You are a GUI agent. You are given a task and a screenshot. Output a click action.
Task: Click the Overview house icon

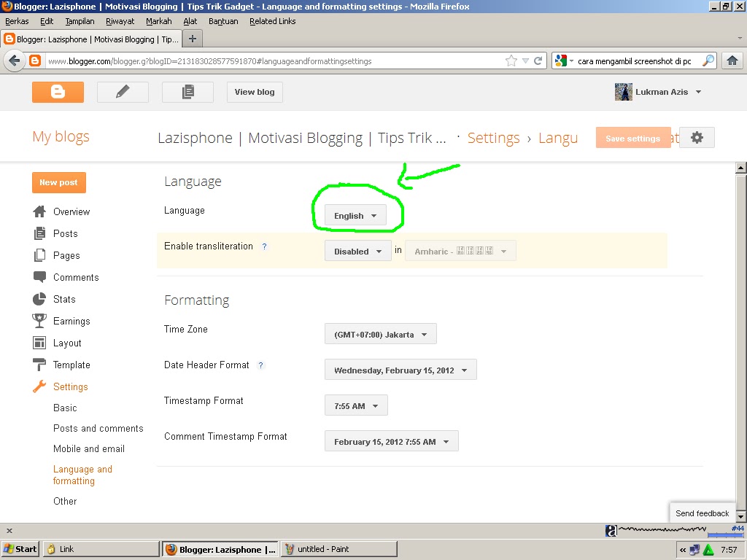point(39,211)
